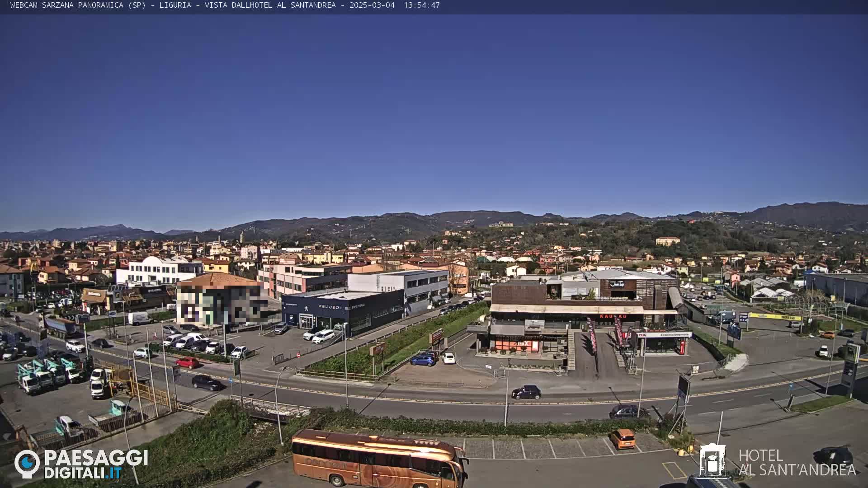This screenshot has width=868, height=488.
Task: Click the HOTEL AL SANT'ANDREA logo text
Action: click(797, 463)
